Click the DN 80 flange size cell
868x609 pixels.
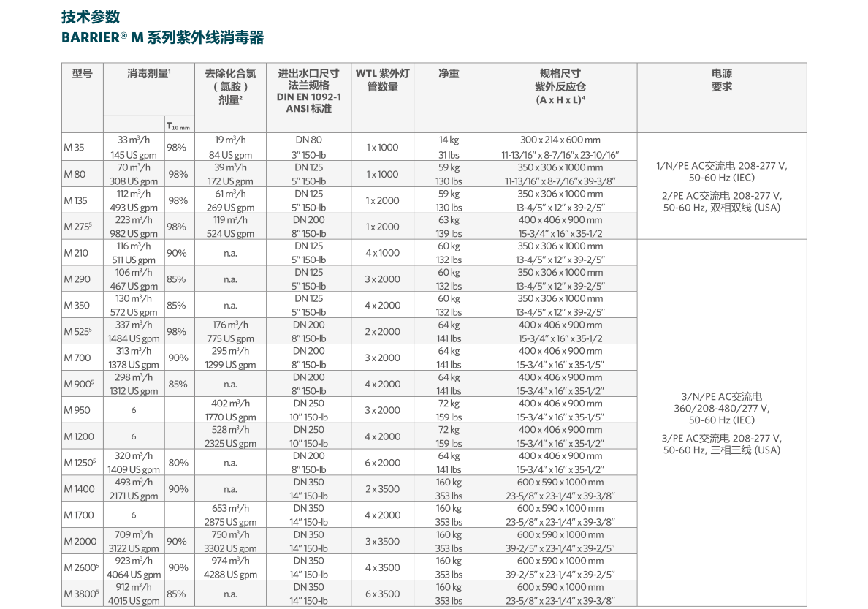(x=308, y=140)
